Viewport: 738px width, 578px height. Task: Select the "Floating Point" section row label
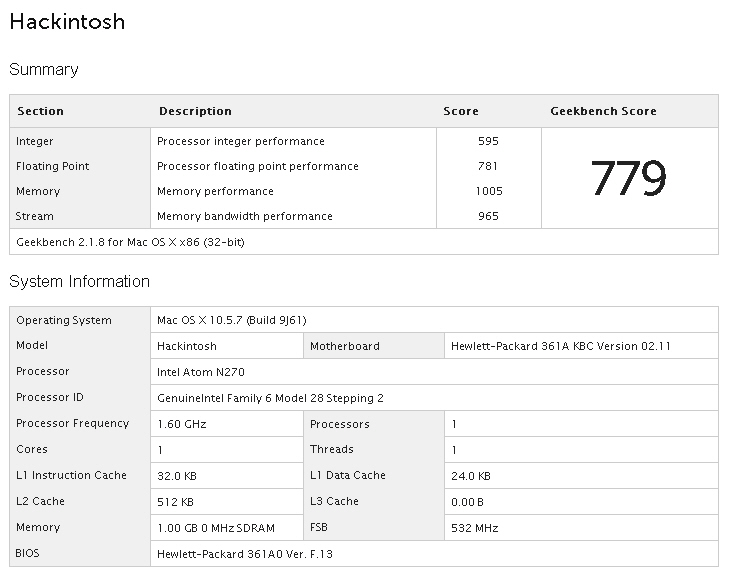(x=53, y=166)
